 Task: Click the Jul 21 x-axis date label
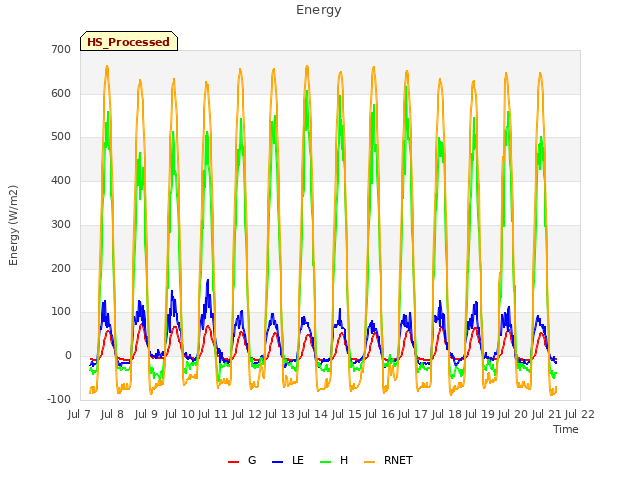[547, 414]
